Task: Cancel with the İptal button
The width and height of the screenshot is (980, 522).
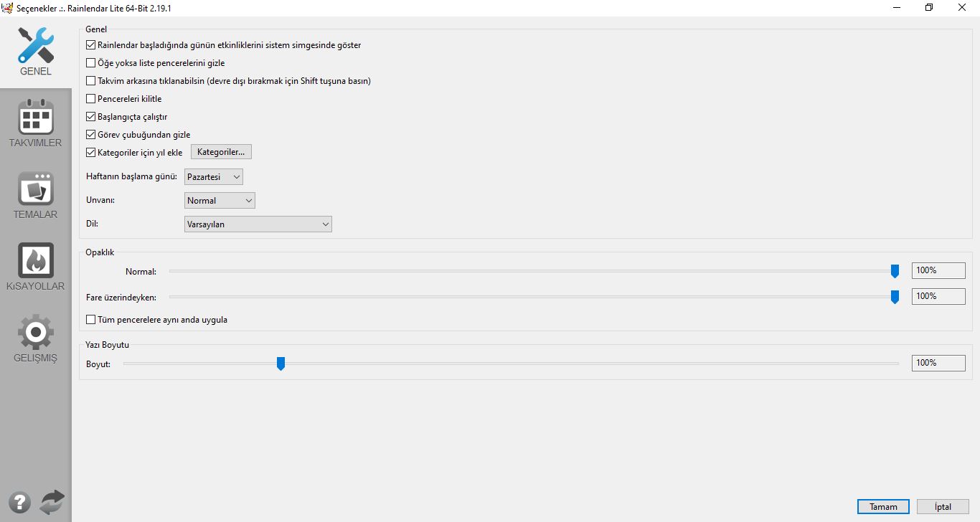Action: coord(943,507)
